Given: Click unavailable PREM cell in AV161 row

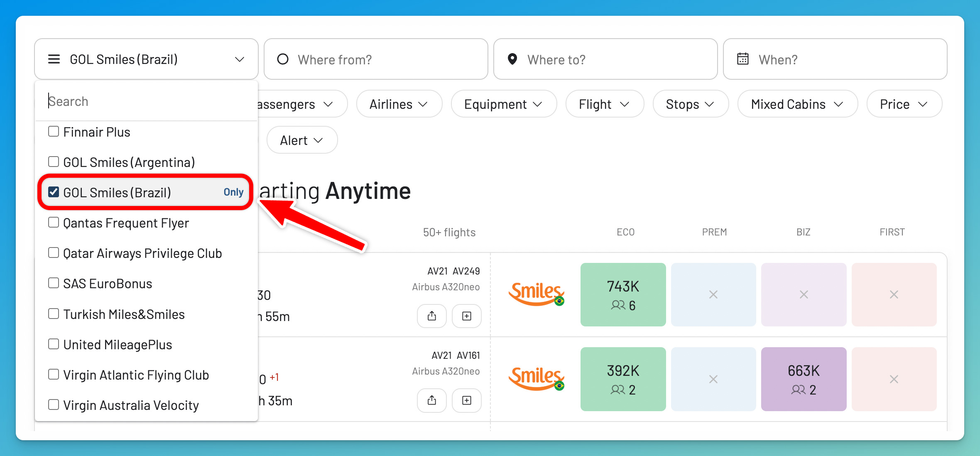Looking at the screenshot, I should (x=713, y=379).
